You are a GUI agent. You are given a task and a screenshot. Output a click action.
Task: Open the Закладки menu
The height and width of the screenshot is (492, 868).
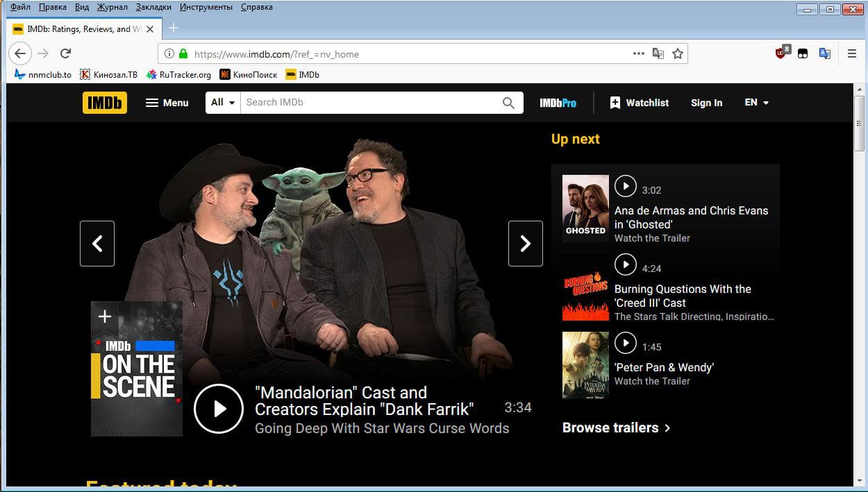(x=154, y=7)
